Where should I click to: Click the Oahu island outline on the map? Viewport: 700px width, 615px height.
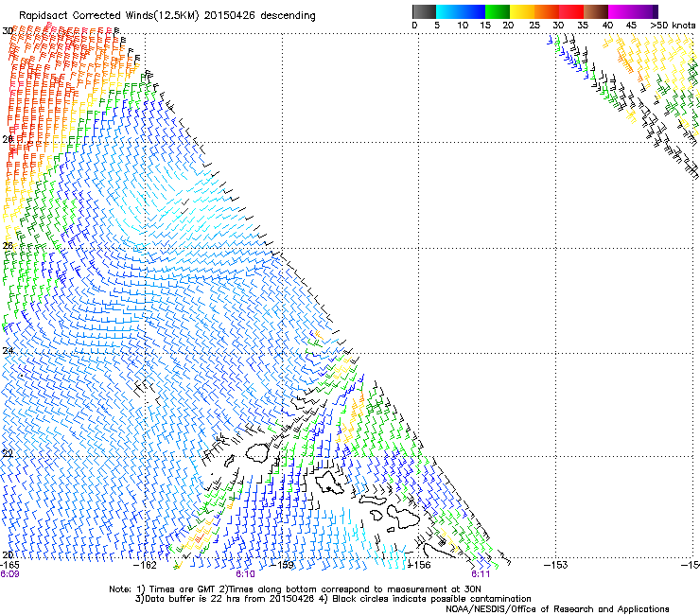click(x=329, y=483)
